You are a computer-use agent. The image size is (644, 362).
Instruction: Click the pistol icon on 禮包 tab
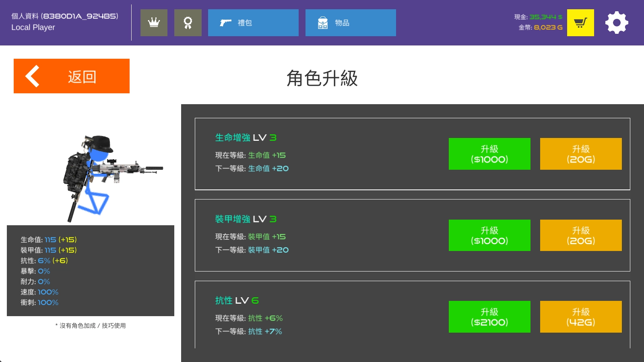tap(225, 23)
